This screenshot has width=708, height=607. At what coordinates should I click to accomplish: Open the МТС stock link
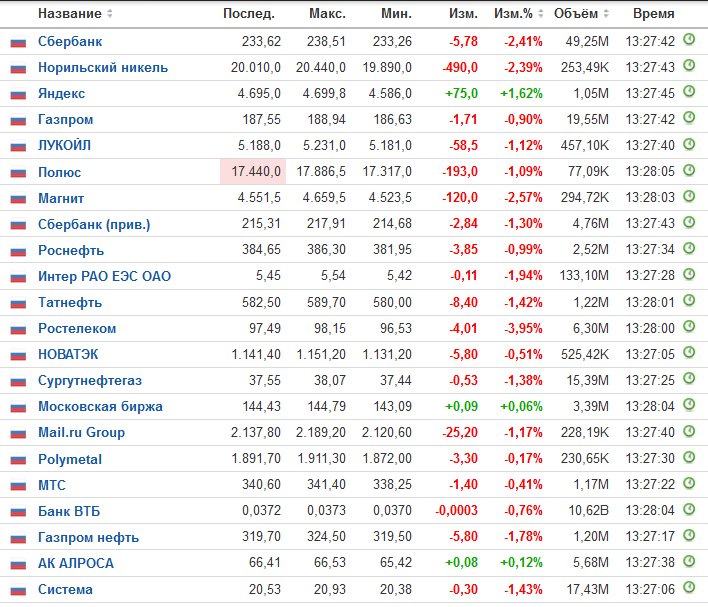[51, 485]
